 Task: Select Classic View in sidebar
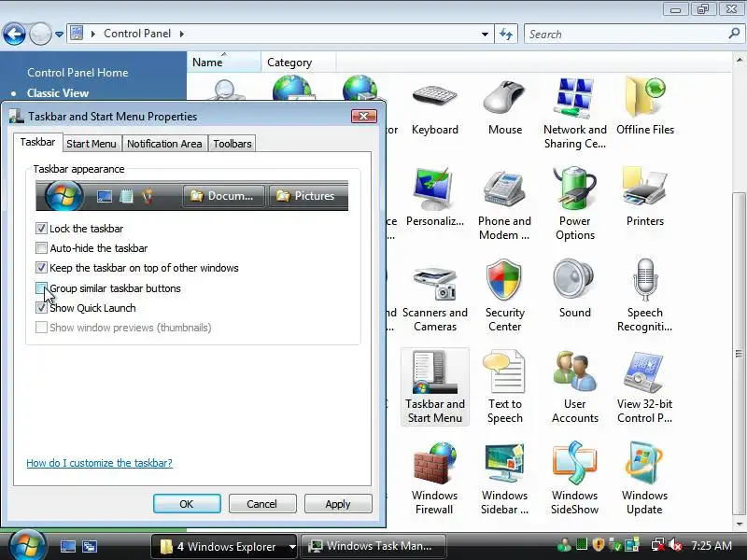click(58, 93)
